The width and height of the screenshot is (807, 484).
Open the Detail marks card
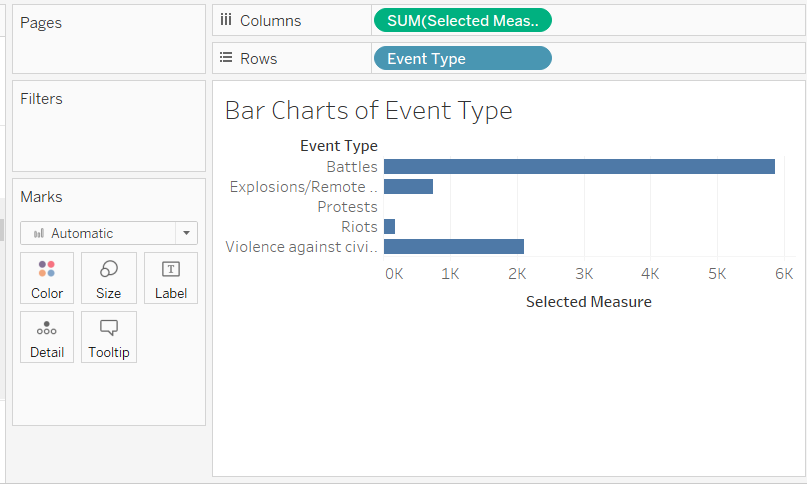pos(47,337)
